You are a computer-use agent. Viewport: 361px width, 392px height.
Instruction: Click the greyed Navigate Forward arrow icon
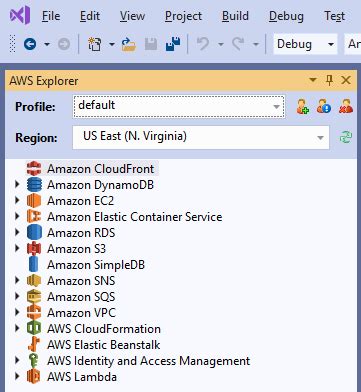point(64,44)
